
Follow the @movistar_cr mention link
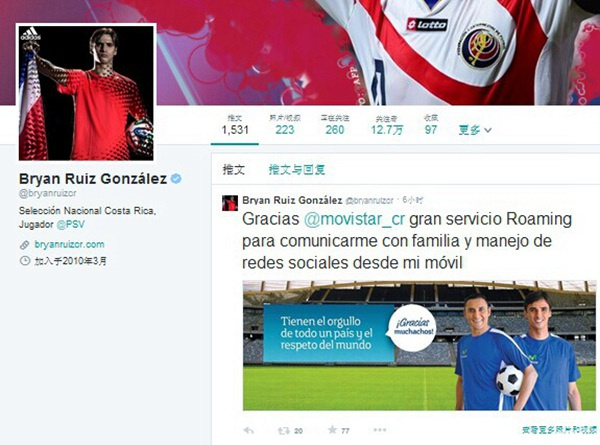point(354,220)
